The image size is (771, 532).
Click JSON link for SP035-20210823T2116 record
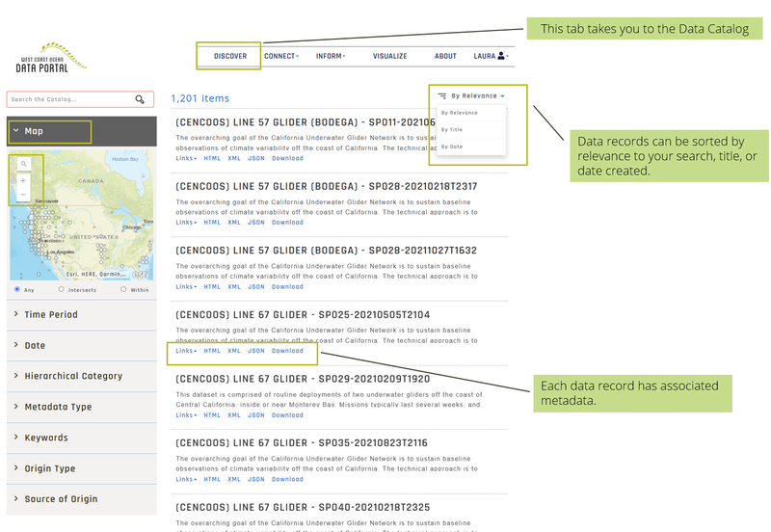tap(255, 479)
